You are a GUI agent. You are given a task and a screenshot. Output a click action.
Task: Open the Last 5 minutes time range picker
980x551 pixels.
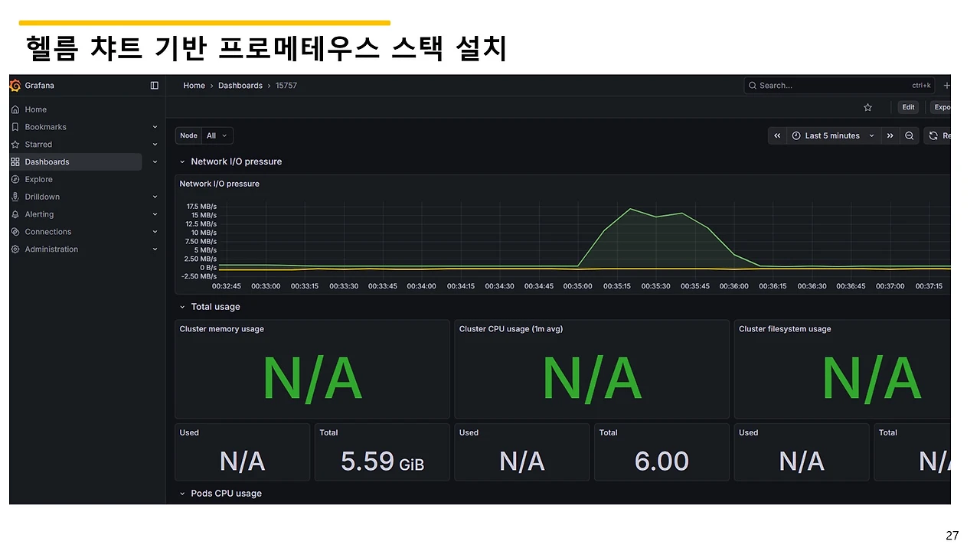[x=831, y=135]
